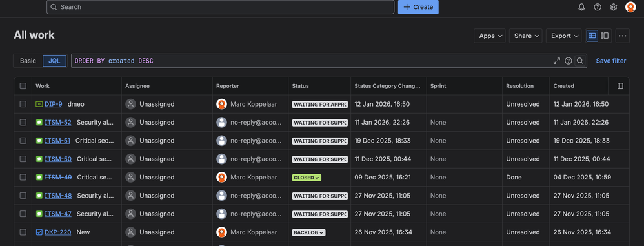644x246 pixels.
Task: Tick the checkbox for ITSM-50
Action: coord(23,159)
